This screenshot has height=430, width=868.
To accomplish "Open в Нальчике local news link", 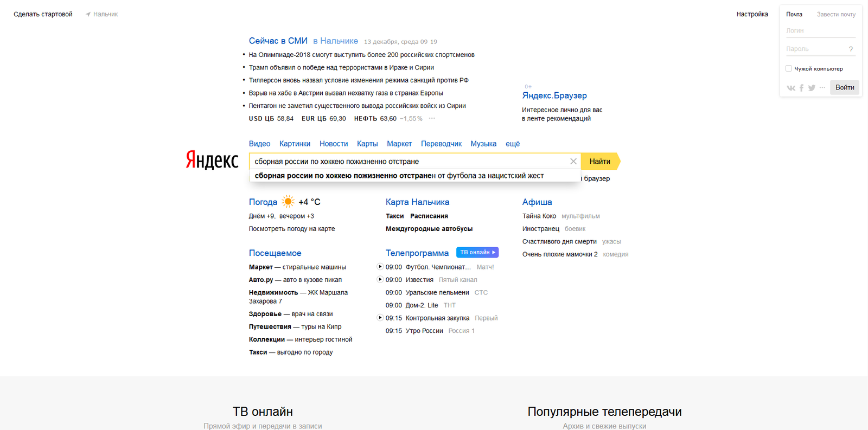I will 335,41.
